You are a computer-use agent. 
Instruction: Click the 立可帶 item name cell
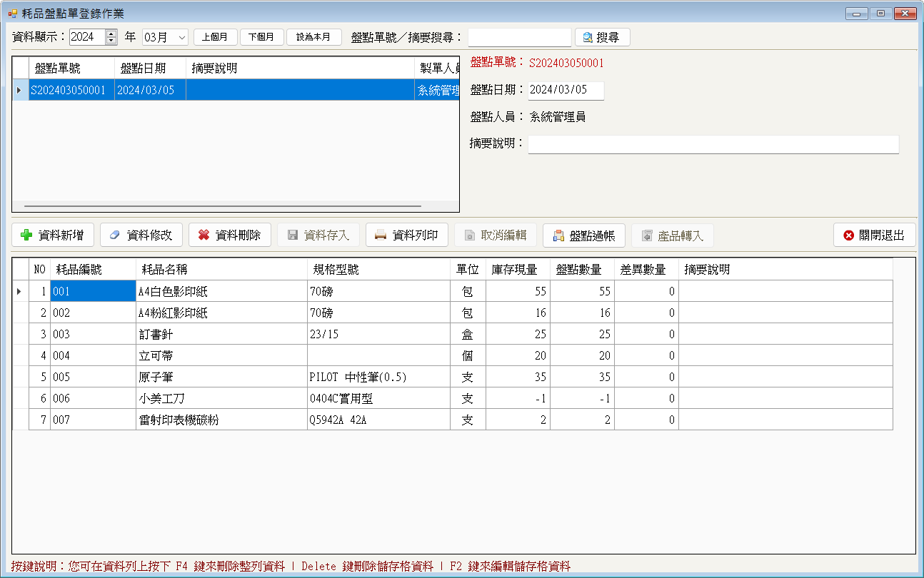tap(221, 355)
